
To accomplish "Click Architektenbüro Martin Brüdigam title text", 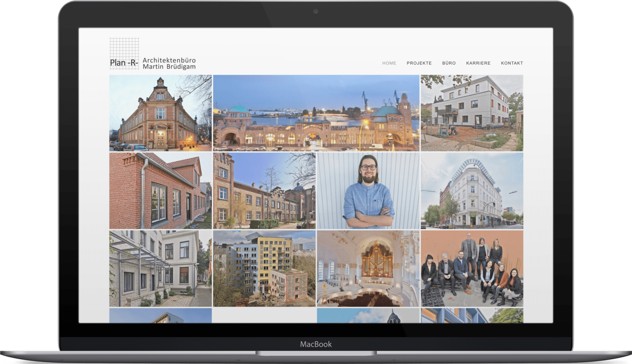I will (169, 63).
